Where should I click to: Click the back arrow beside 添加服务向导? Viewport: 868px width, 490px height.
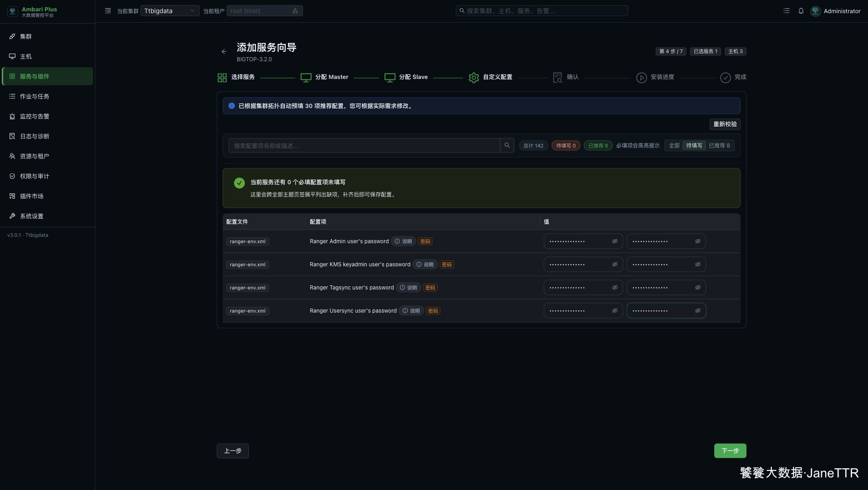[x=224, y=52]
